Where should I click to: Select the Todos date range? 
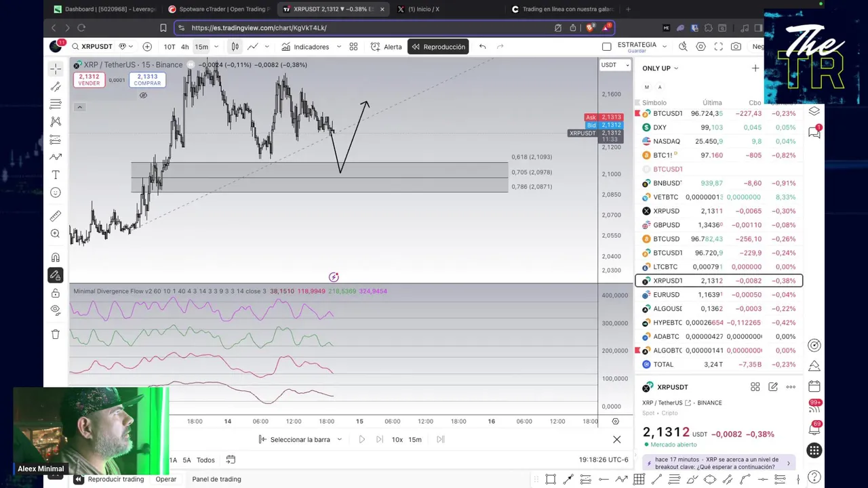click(205, 460)
